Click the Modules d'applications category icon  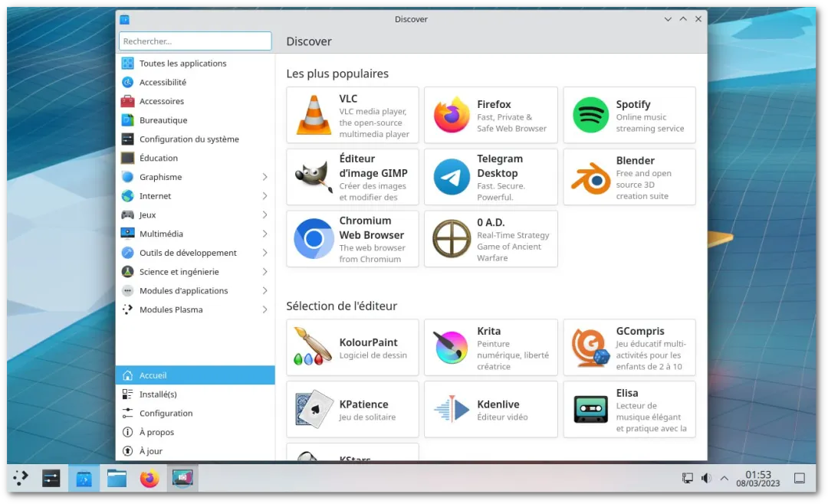[127, 291]
